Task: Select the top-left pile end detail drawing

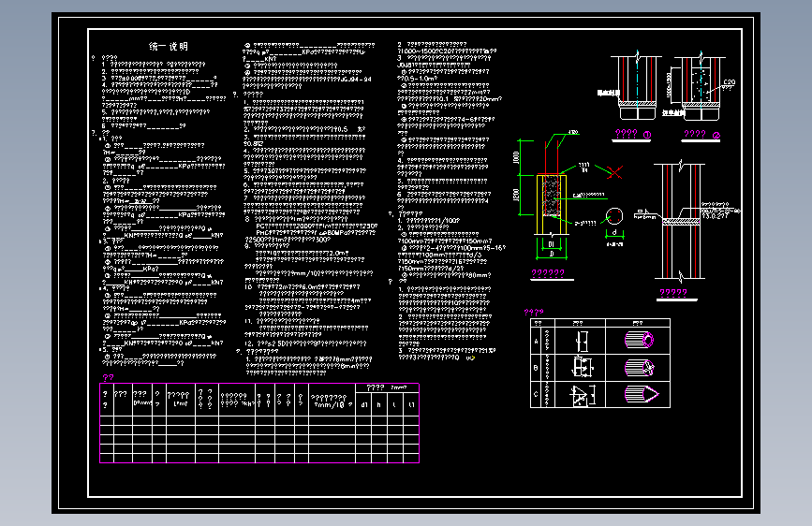Action: [636, 86]
